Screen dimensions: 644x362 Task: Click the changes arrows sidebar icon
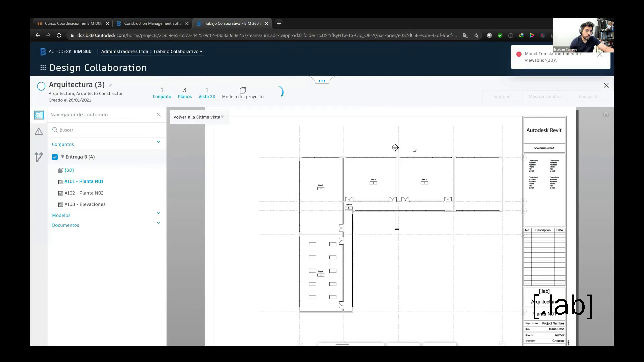(x=39, y=157)
